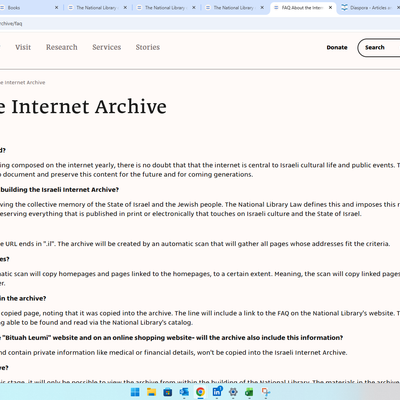Screen dimensions: 400x400
Task: Open Windows Settings gear in the taskbar
Action: coord(233,392)
